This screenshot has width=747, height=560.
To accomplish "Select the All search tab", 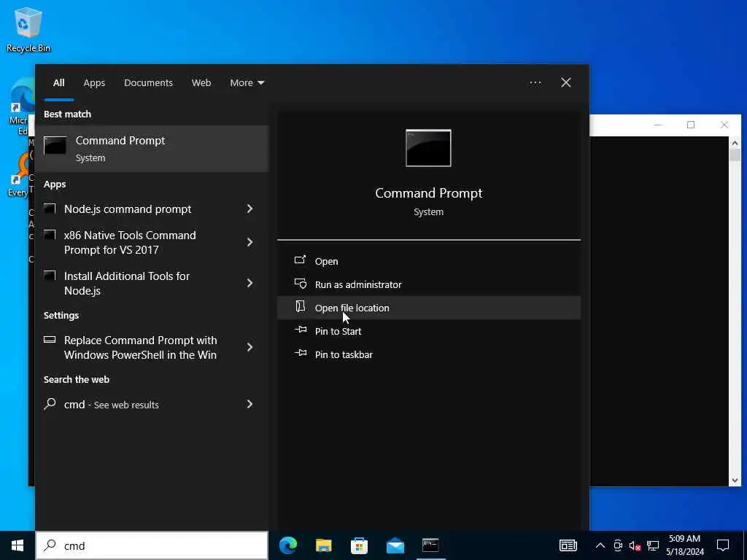I will click(x=58, y=83).
